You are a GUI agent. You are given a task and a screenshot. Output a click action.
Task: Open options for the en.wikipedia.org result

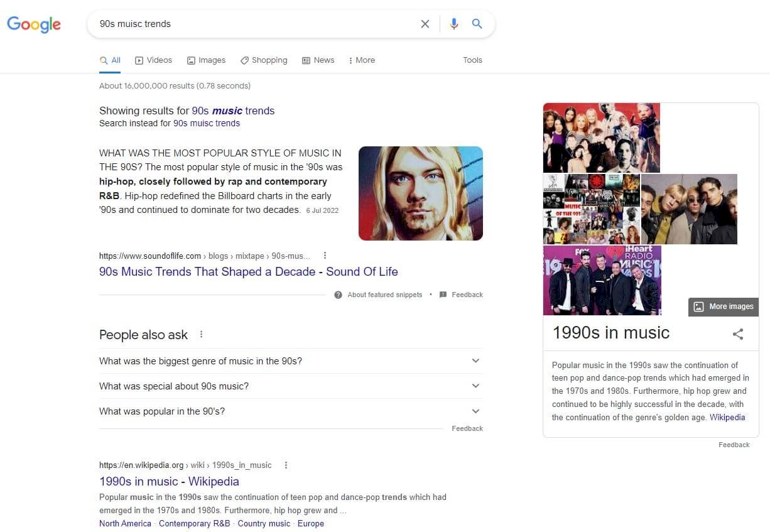point(286,465)
